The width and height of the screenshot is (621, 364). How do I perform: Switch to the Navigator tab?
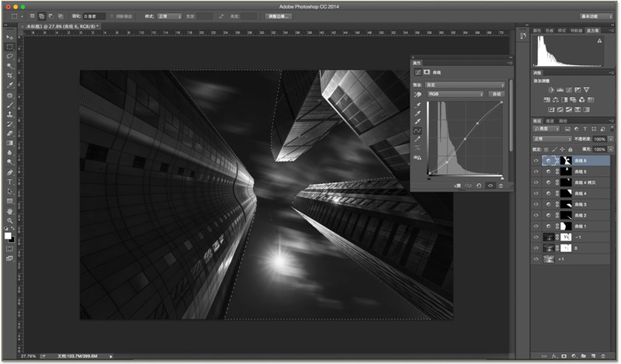[576, 30]
